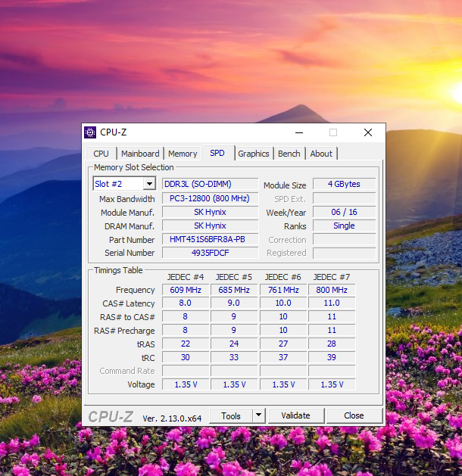
Task: Expand the Slot #2 memory slot dropdown
Action: pos(148,184)
